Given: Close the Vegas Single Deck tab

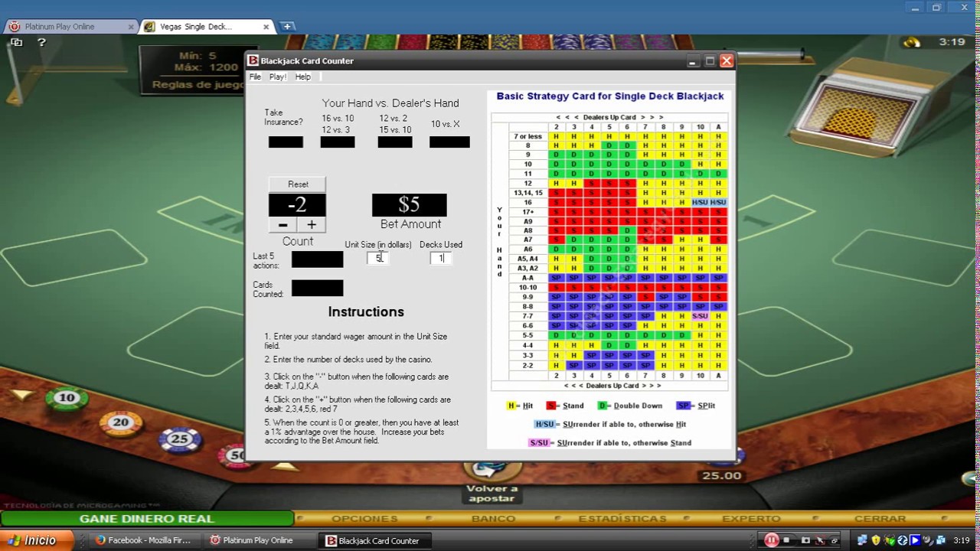Looking at the screenshot, I should (x=266, y=27).
